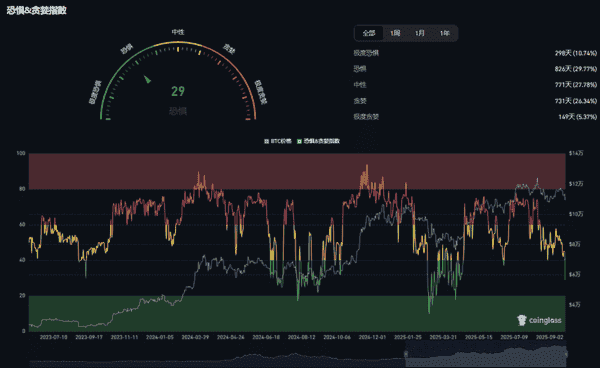The width and height of the screenshot is (600, 368).
Task: Click the right handle of range slider
Action: (x=566, y=354)
